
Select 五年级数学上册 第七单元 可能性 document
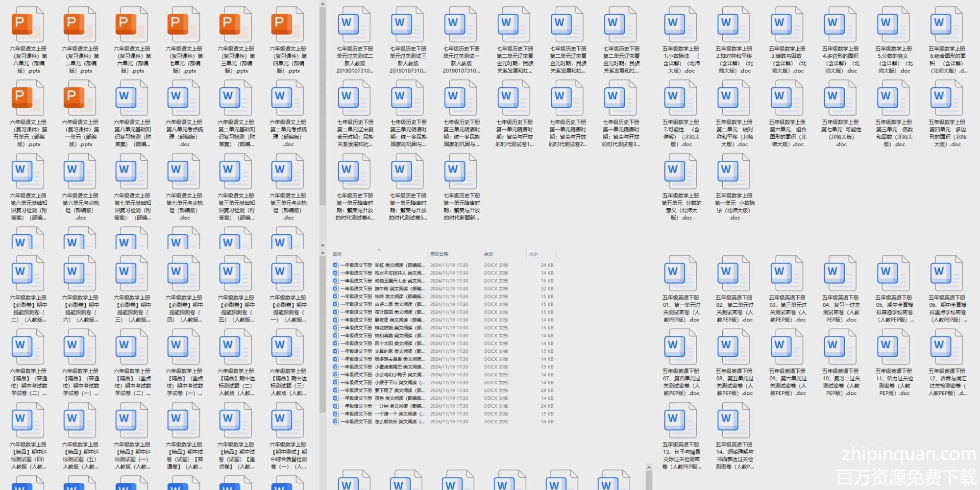840,98
